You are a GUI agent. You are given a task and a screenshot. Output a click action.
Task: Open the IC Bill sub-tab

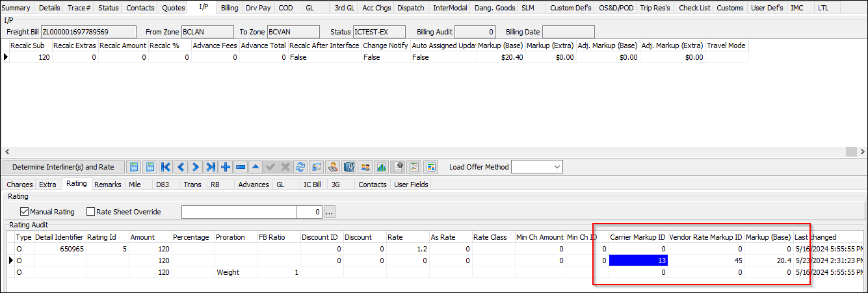click(312, 185)
